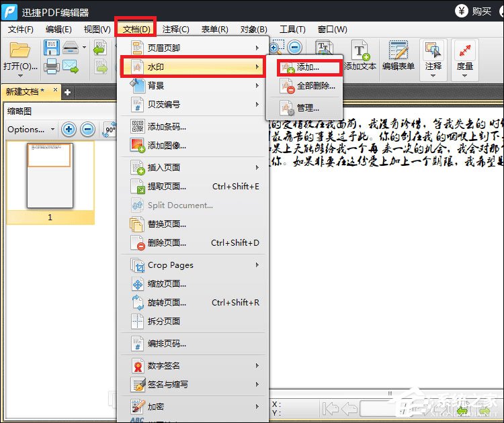504x423 pixels.
Task: Click 删除页面... menu item
Action: coord(194,243)
